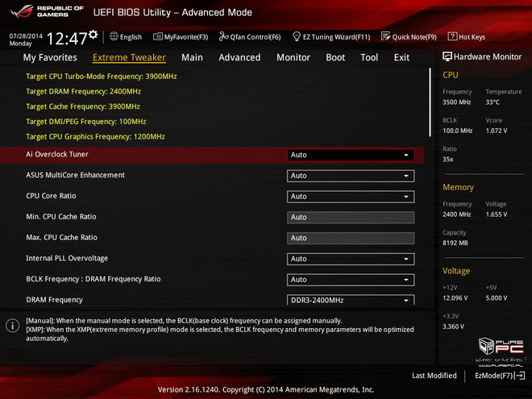Click the Ratio 35x value
The height and width of the screenshot is (399, 532).
coord(448,159)
